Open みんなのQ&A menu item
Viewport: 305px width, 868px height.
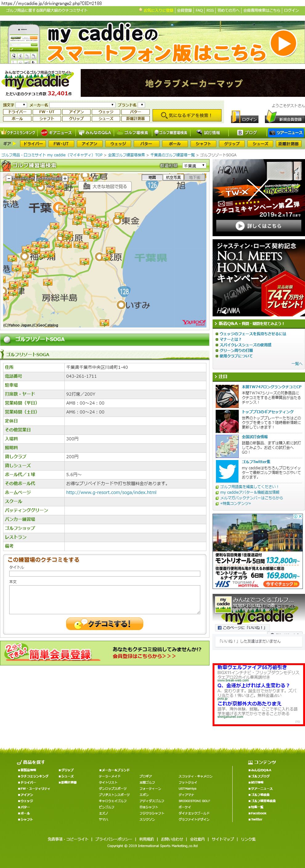(x=95, y=132)
